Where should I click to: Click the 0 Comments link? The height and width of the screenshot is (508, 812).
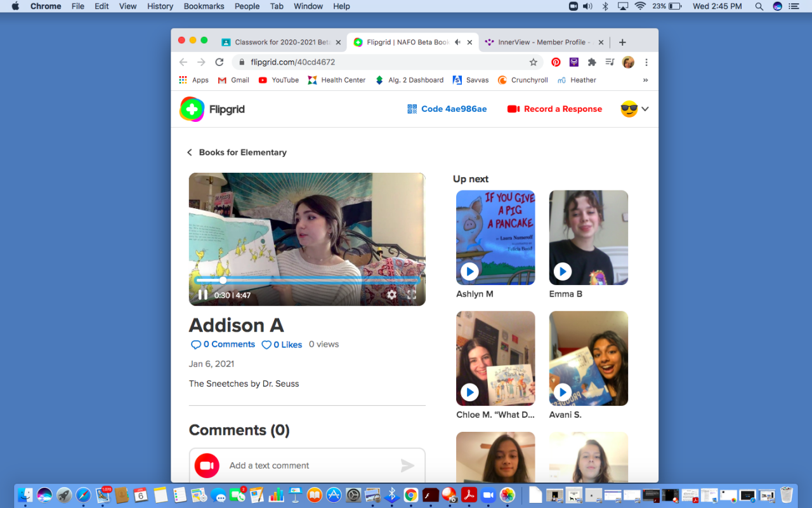click(223, 344)
